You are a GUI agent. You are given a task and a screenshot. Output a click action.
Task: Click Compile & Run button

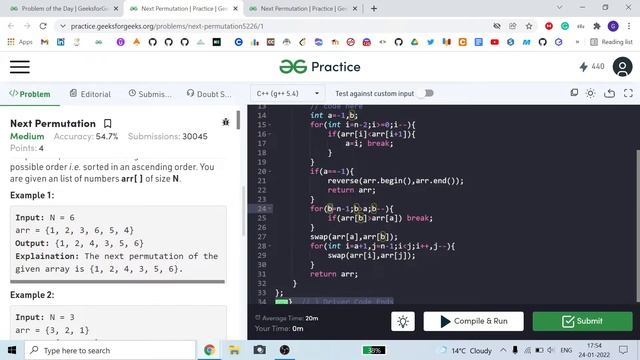click(x=473, y=321)
